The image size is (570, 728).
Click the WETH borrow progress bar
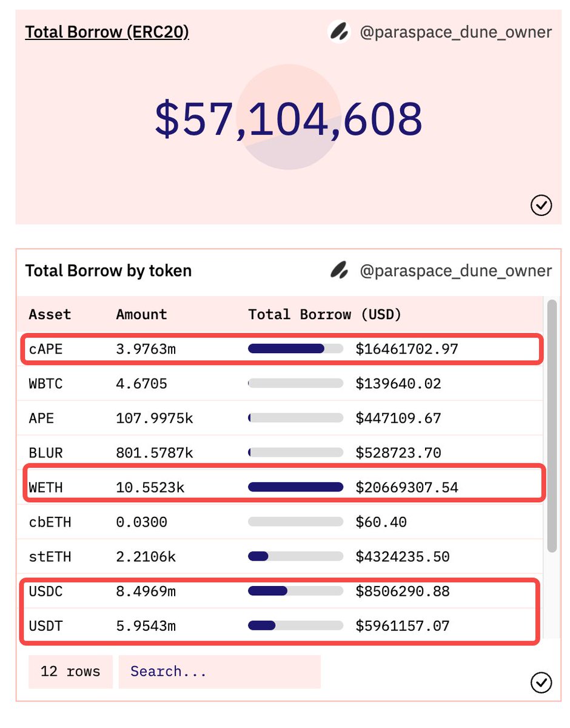(x=295, y=487)
